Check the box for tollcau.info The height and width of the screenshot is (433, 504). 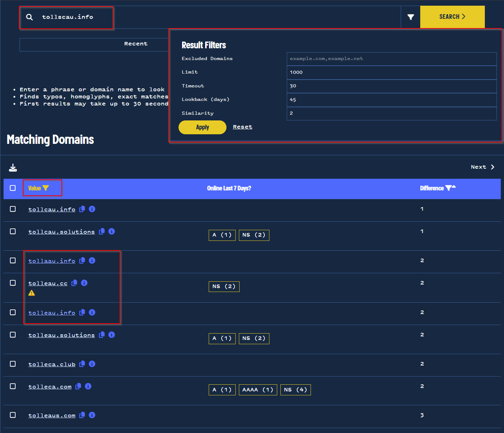click(x=13, y=209)
